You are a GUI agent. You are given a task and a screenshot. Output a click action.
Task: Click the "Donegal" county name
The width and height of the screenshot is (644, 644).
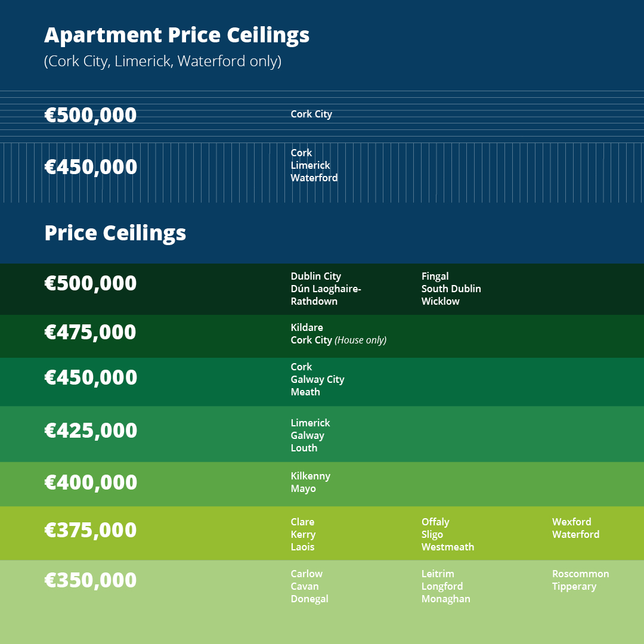[309, 599]
